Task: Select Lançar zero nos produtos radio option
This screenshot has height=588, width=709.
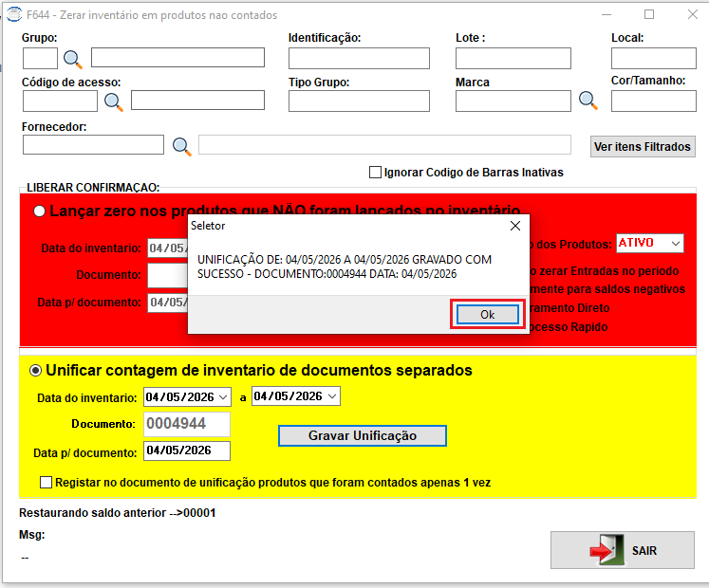Action: (39, 211)
